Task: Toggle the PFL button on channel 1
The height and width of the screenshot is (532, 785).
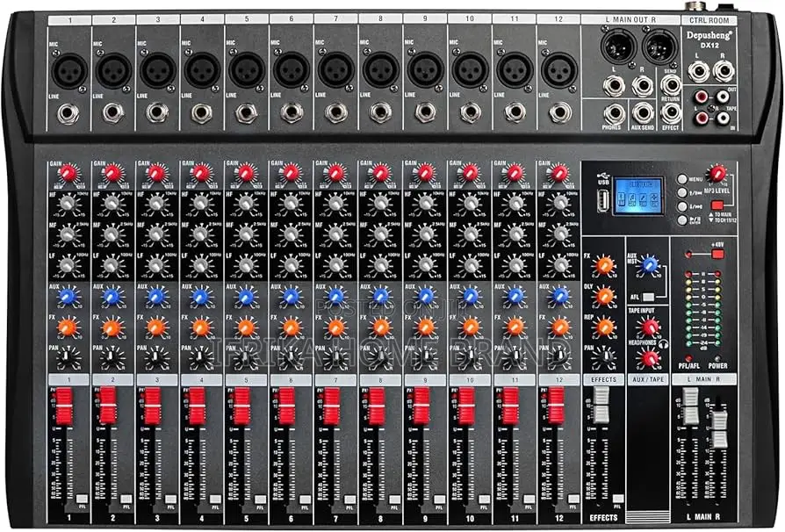Action: coord(83,499)
